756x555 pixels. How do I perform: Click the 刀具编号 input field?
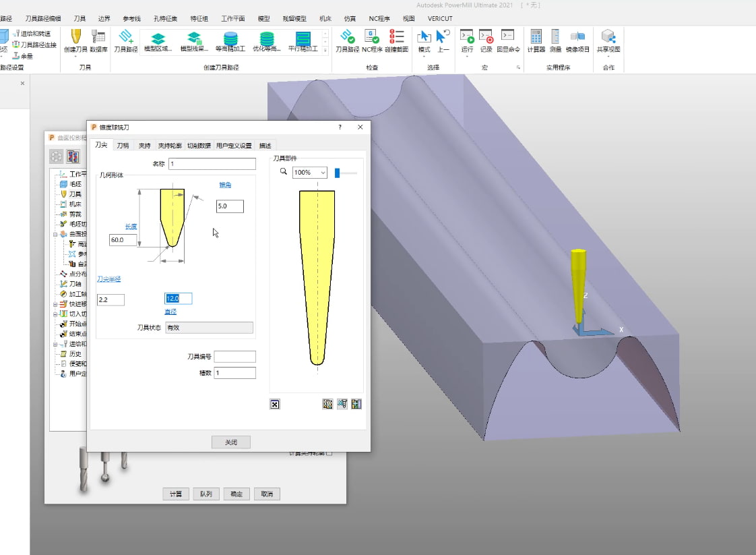click(x=234, y=357)
